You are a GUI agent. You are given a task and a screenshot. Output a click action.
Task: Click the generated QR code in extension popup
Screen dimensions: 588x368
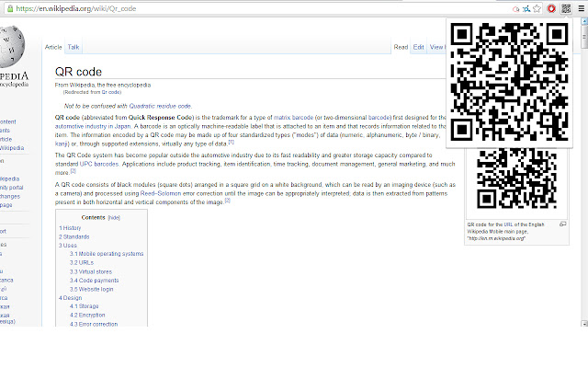[x=509, y=82]
